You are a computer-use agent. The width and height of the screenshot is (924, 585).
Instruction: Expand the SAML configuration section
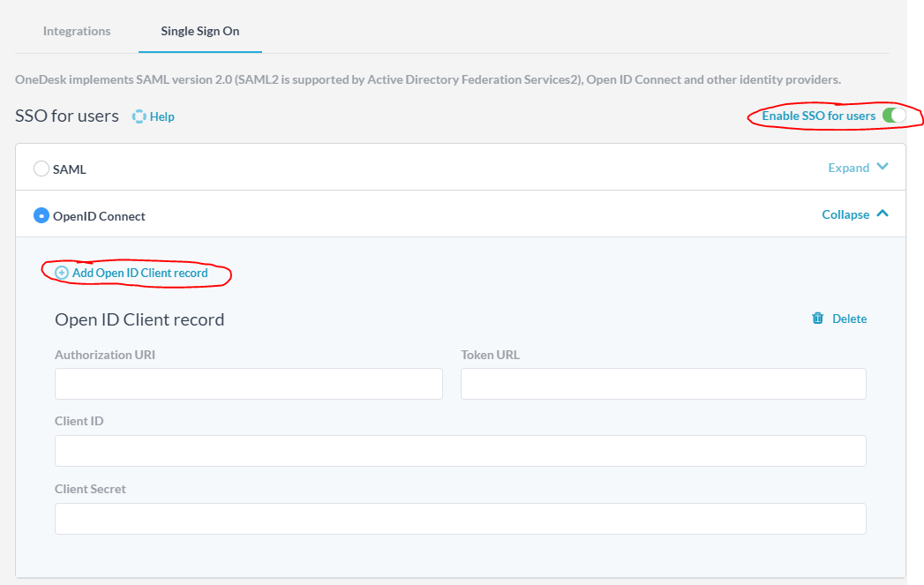pyautogui.click(x=850, y=167)
